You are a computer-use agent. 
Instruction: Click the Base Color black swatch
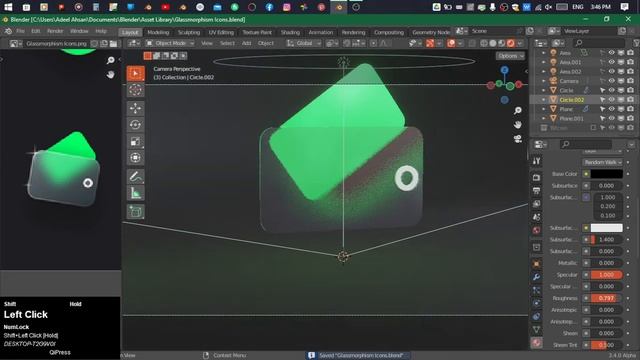(x=607, y=174)
